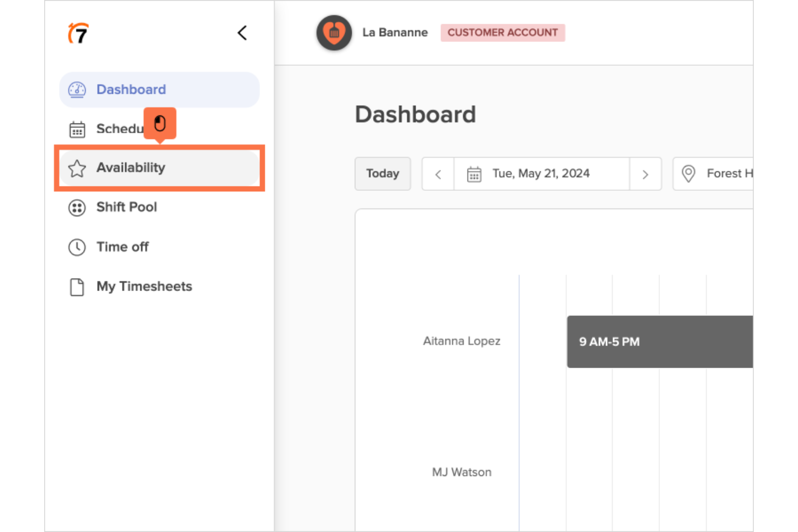Click the CUSTOMER ACCOUNT badge
The height and width of the screenshot is (532, 798).
503,32
